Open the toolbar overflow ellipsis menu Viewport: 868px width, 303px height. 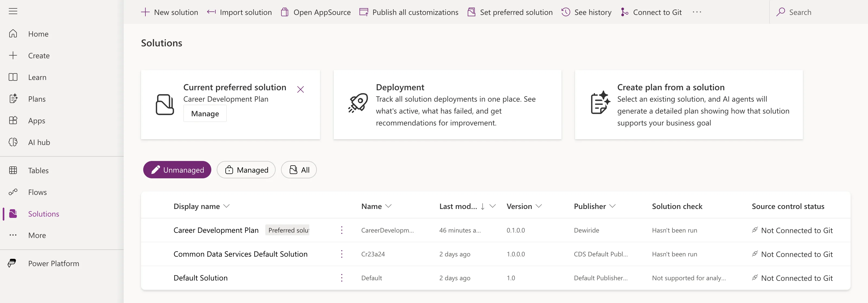click(x=697, y=12)
